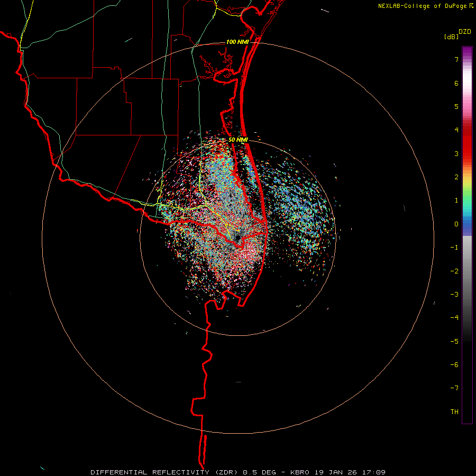Click the 2 value on color scale
Image resolution: width=476 pixels, height=476 pixels.
pyautogui.click(x=456, y=177)
